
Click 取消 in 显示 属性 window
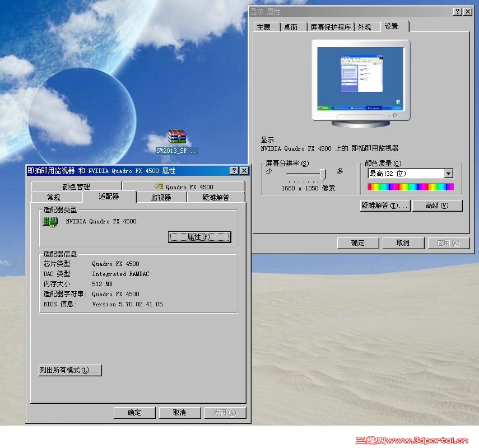click(x=403, y=243)
